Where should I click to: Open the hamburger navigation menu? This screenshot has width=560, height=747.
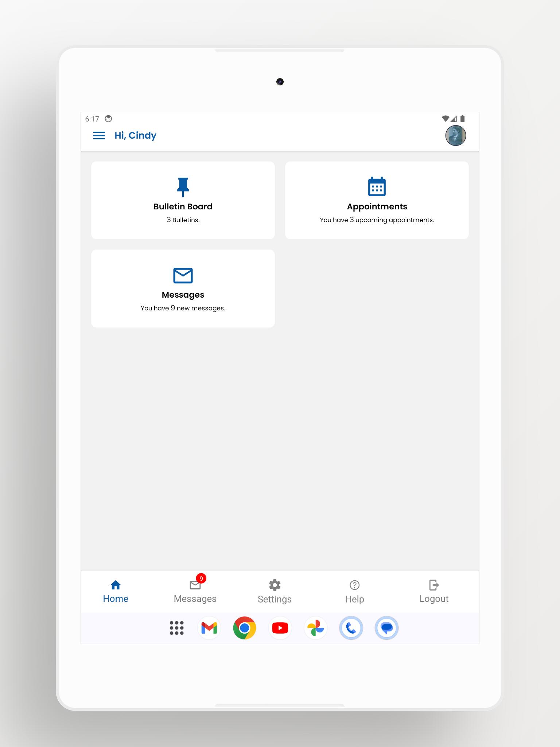pyautogui.click(x=99, y=136)
